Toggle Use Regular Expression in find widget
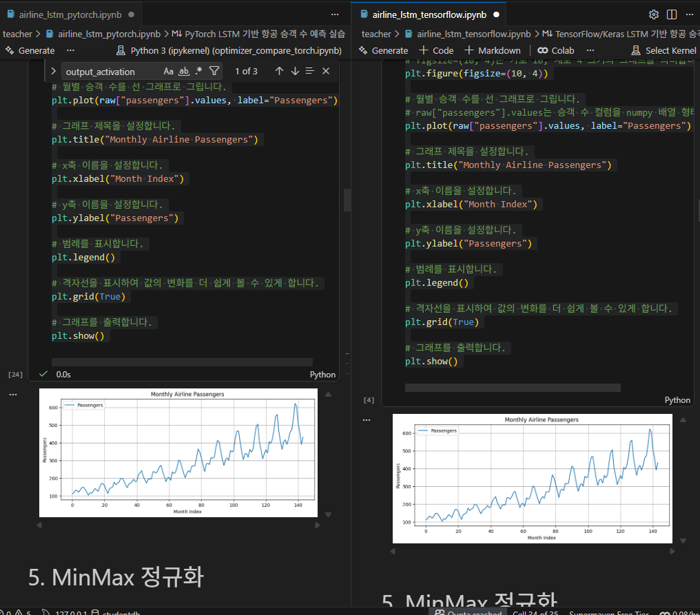Screen dimensions: 700x615 click(x=199, y=71)
